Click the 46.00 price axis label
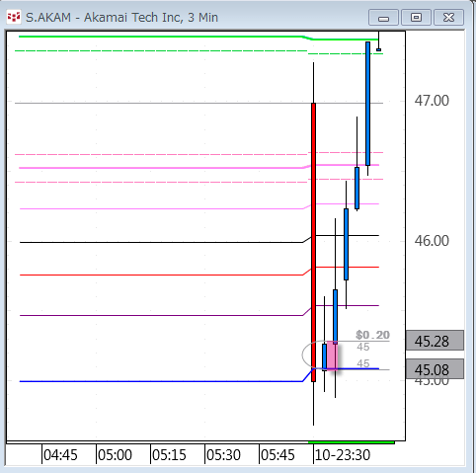The image size is (476, 473). click(432, 241)
